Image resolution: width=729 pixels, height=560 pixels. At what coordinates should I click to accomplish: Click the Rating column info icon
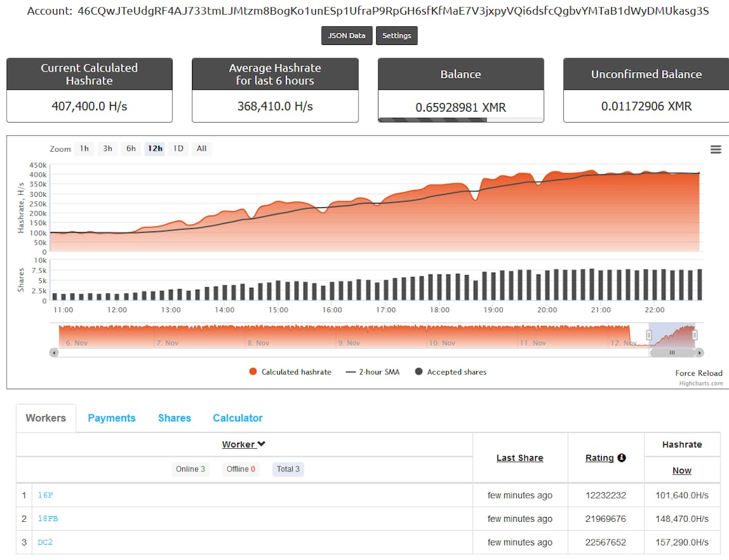pos(622,457)
